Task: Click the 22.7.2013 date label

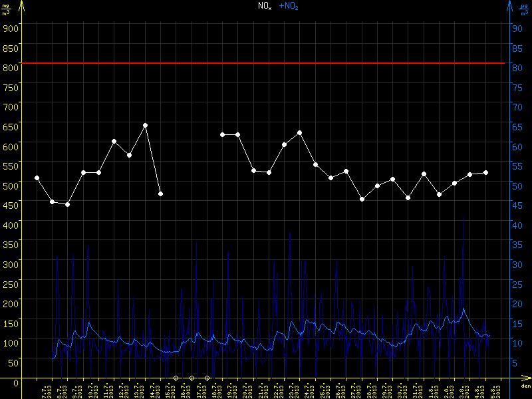Action: 275,389
